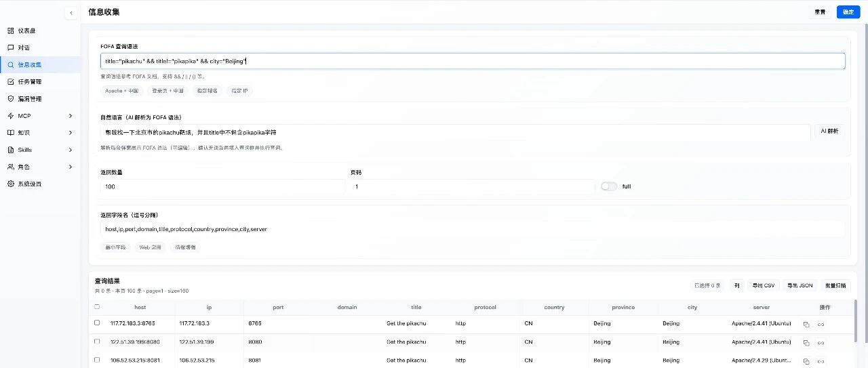
Task: Copy icon for row 117.72.183.3:8765
Action: [x=806, y=324]
